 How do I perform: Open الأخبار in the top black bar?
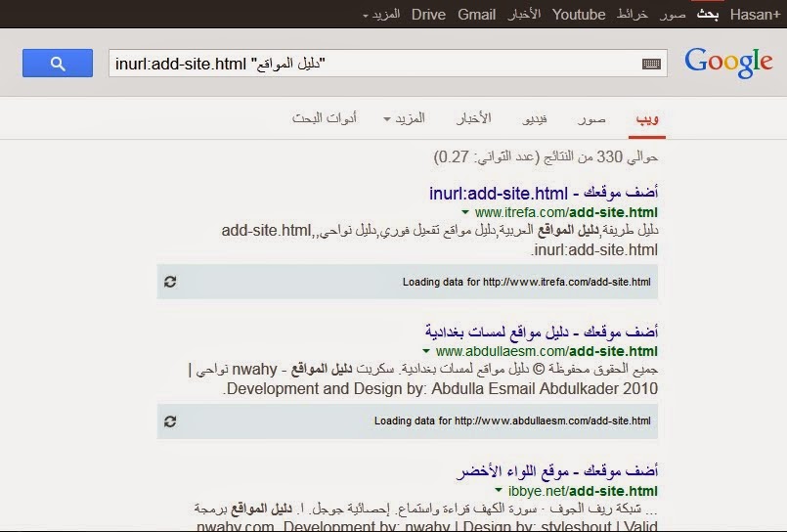pos(523,15)
